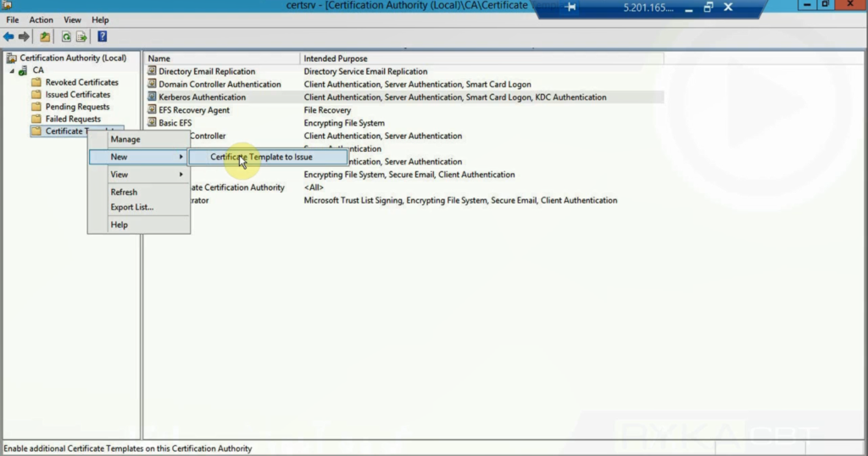The height and width of the screenshot is (456, 868).
Task: Click the Failed Requests folder icon
Action: (36, 119)
